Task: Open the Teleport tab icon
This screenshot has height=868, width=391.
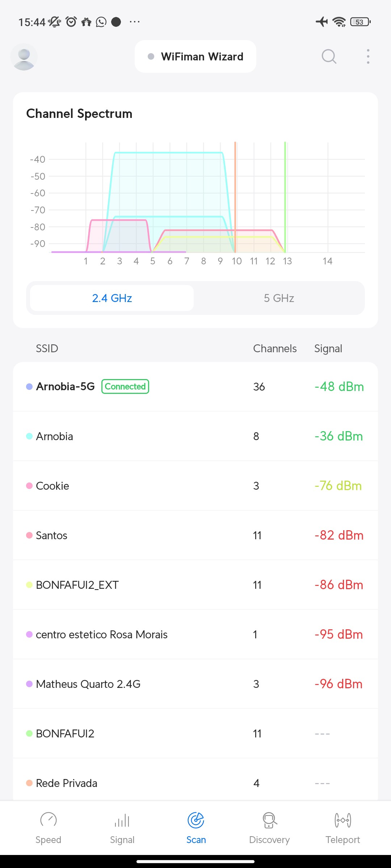Action: (x=342, y=820)
